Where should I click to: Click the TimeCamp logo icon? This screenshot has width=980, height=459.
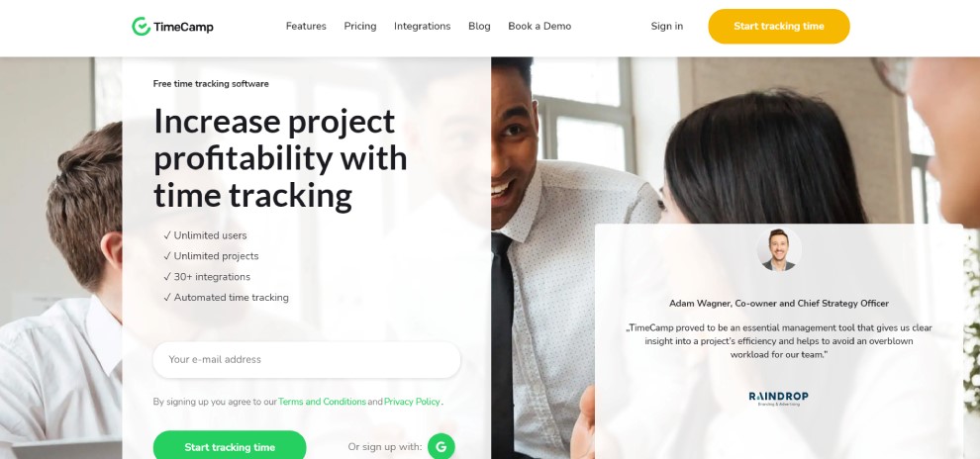tap(141, 27)
